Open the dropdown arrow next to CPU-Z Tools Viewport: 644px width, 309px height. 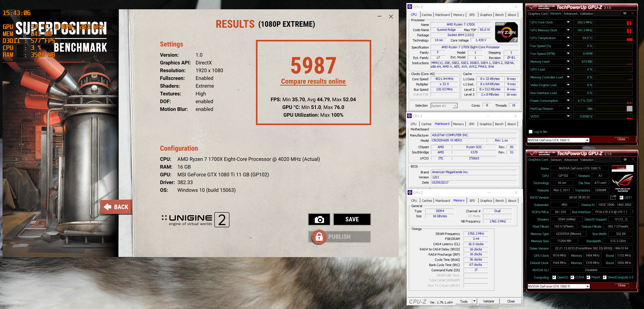click(x=474, y=301)
